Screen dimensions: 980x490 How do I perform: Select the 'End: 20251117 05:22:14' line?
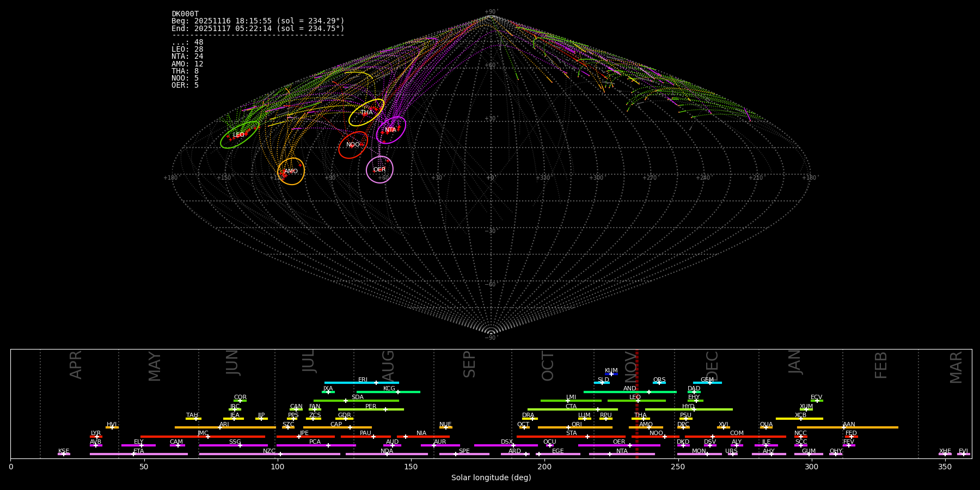pos(258,28)
